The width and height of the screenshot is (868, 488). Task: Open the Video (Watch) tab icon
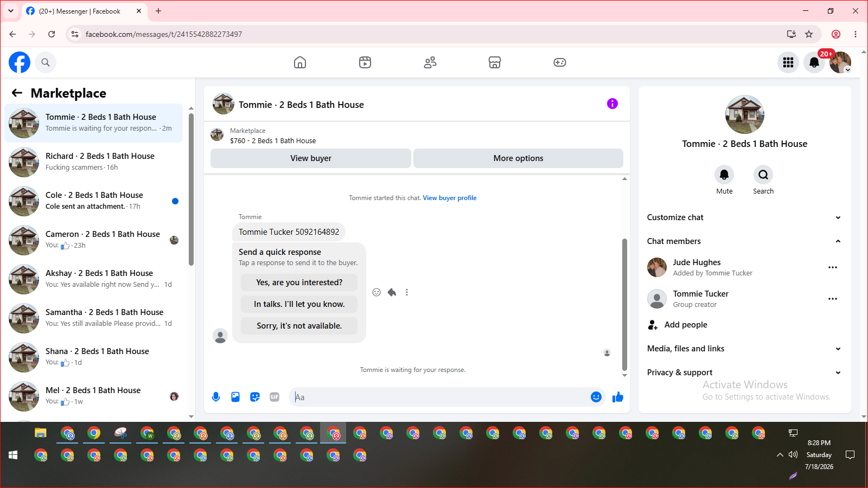[365, 62]
